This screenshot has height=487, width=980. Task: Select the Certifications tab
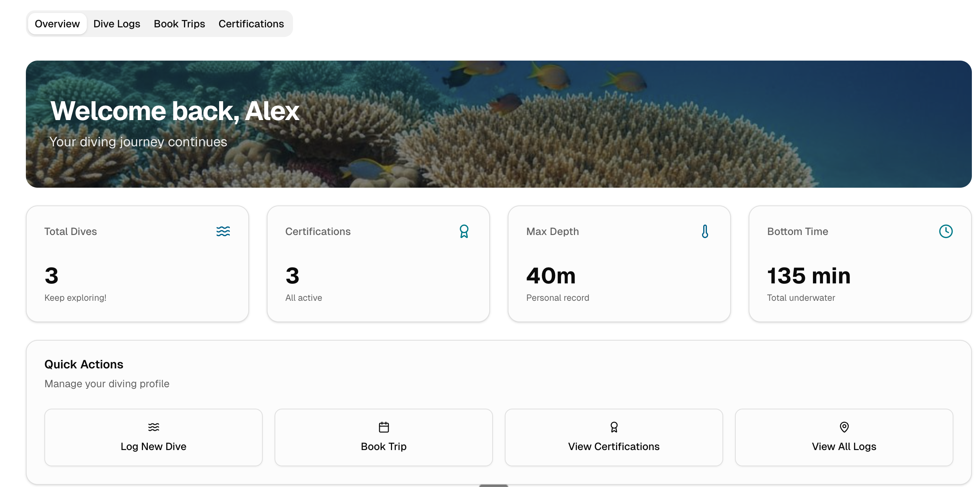251,24
